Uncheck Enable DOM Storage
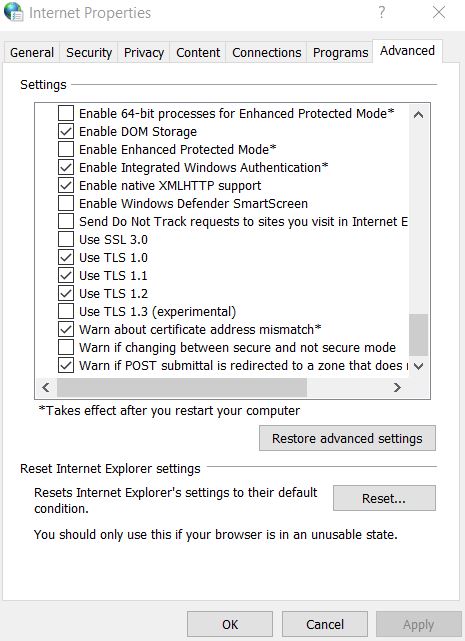 (66, 132)
